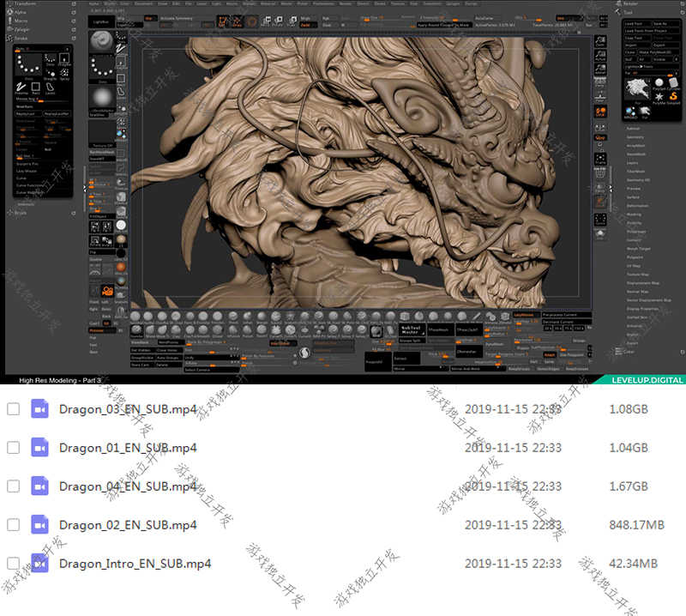Activate Draw mode icon on top shelf
Image resolution: width=686 pixels, height=616 pixels.
238,21
